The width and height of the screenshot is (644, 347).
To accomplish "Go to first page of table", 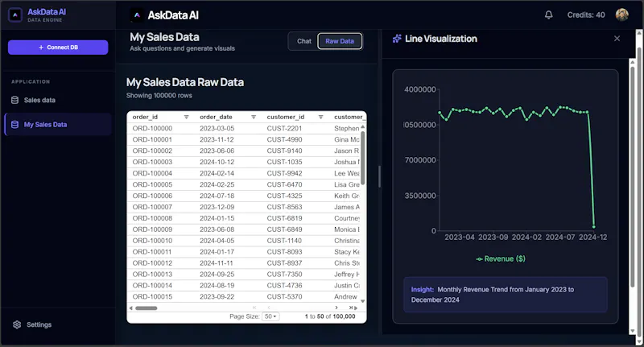I will [x=254, y=308].
